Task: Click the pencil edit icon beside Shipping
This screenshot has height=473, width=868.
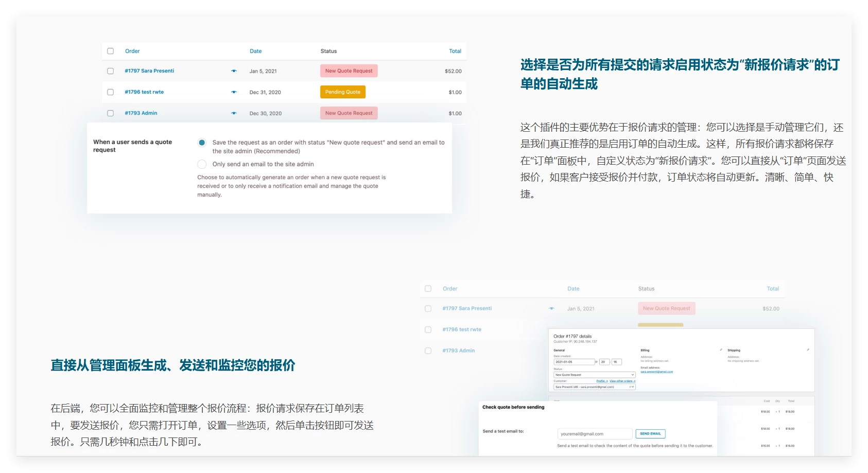Action: point(808,350)
